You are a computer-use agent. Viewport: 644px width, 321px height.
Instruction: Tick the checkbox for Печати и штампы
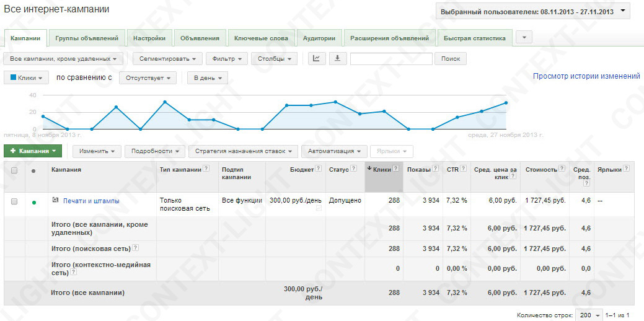pyautogui.click(x=14, y=201)
